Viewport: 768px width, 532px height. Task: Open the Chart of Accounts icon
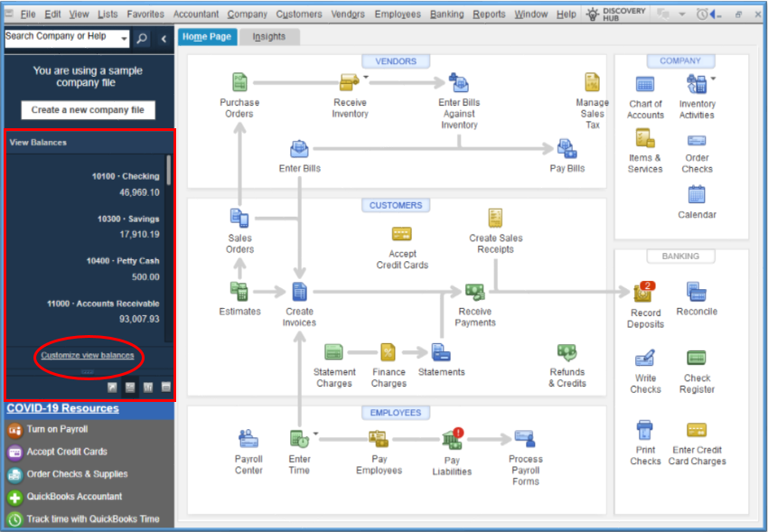[x=645, y=84]
